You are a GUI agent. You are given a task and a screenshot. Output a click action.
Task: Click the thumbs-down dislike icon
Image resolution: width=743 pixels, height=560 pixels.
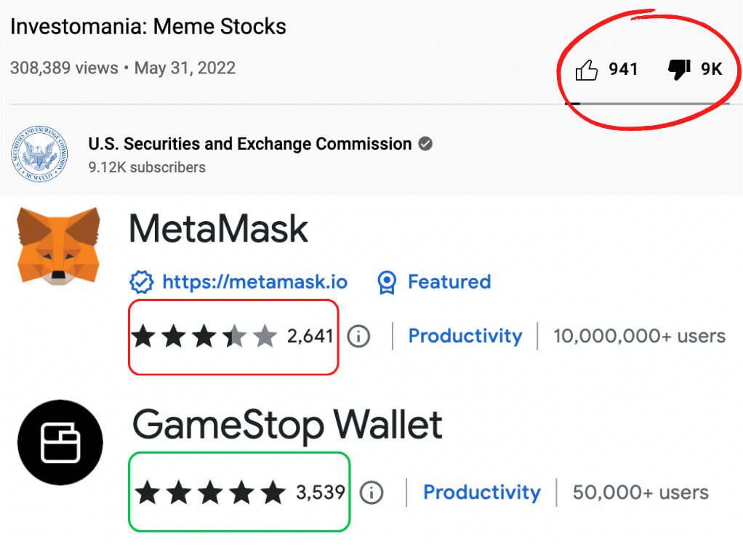679,70
